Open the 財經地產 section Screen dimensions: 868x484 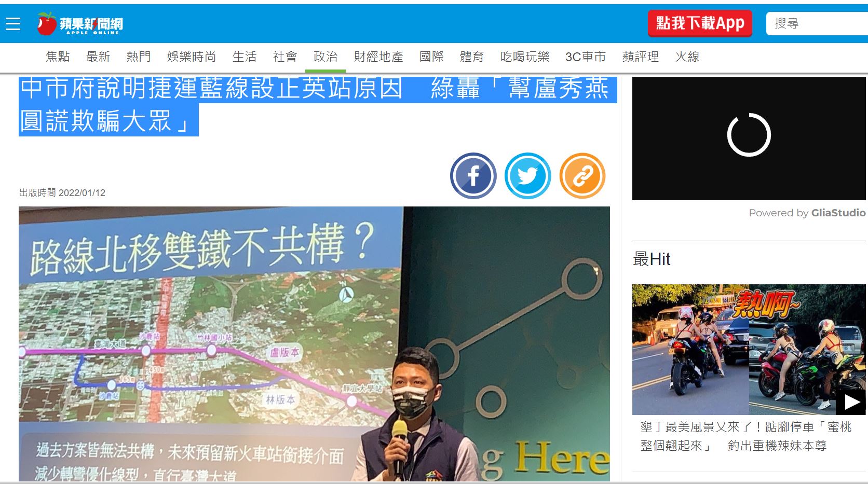click(x=378, y=57)
